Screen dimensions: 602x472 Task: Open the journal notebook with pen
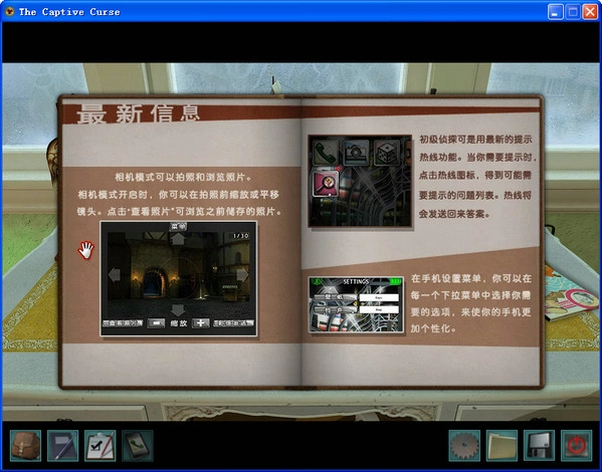point(63,446)
